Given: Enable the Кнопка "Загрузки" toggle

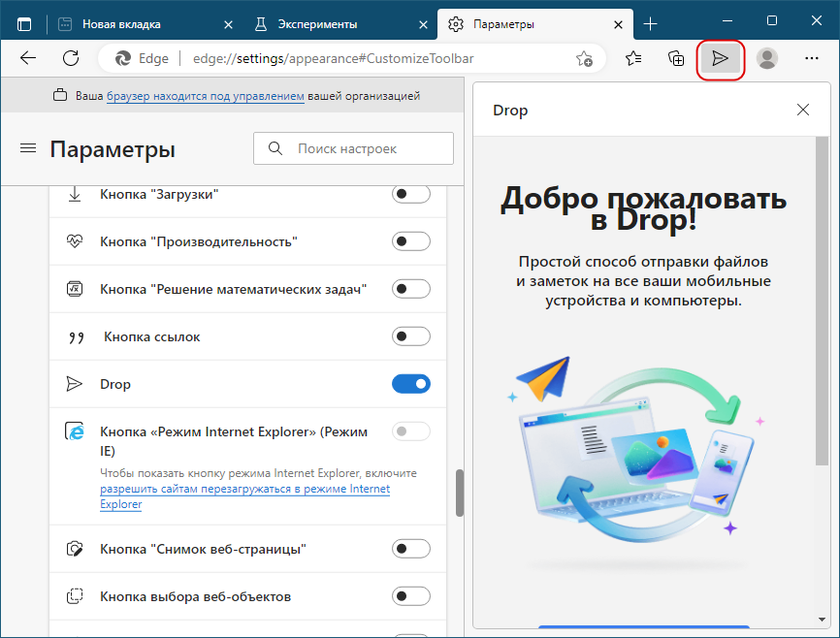Looking at the screenshot, I should click(x=411, y=194).
